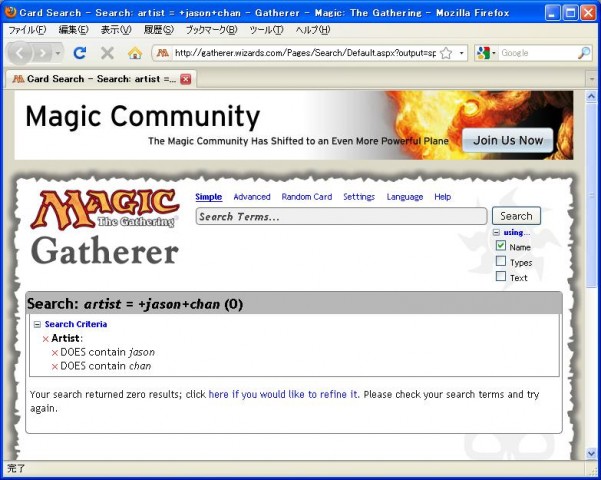Open the search engine selector dropdown
This screenshot has width=601, height=480.
tap(486, 53)
